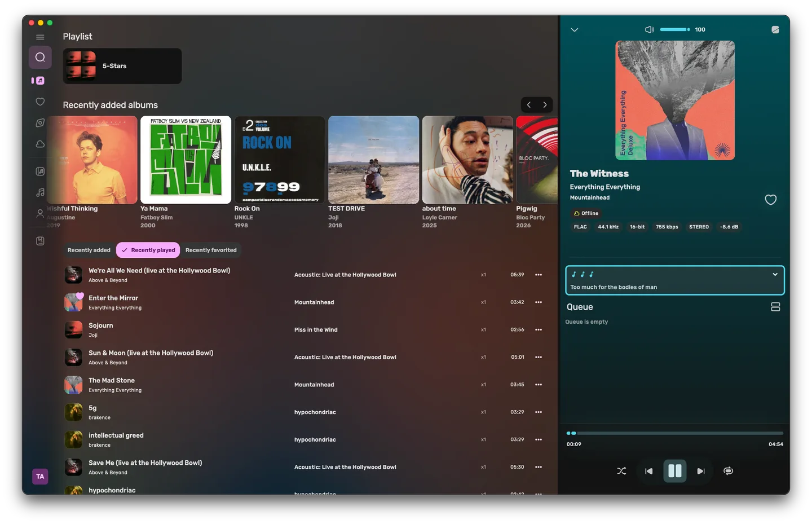Open options for Sojourn
812x524 pixels.
click(539, 330)
